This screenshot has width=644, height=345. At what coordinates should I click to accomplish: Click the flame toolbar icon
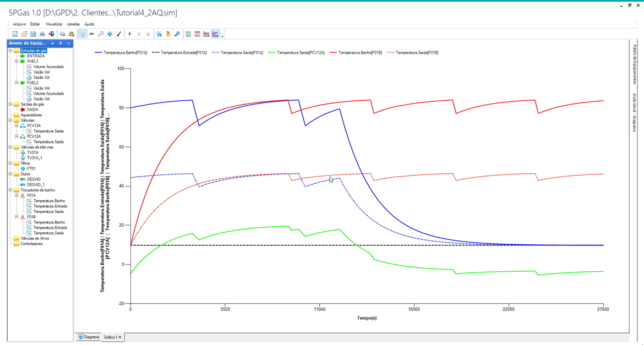(168, 34)
